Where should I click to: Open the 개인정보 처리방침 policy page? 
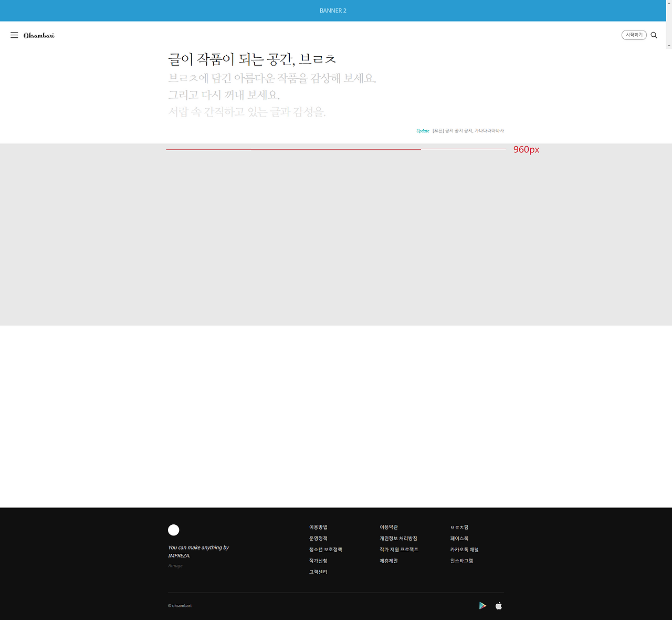398,538
